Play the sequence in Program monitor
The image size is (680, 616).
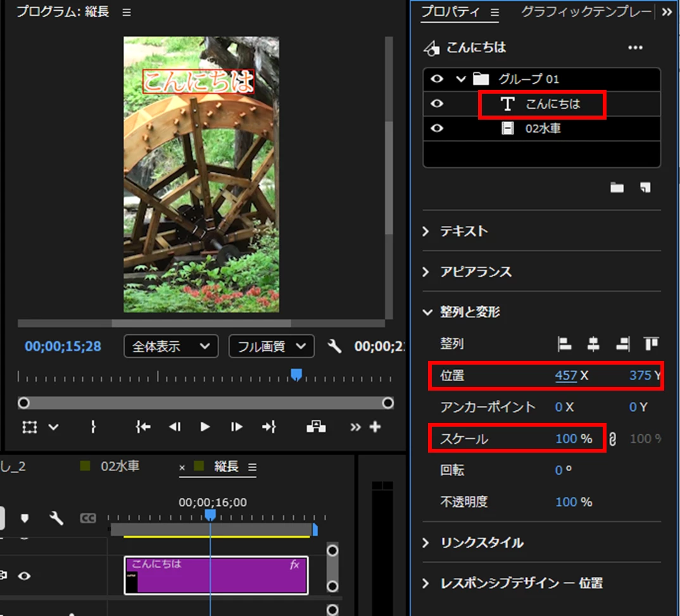205,427
